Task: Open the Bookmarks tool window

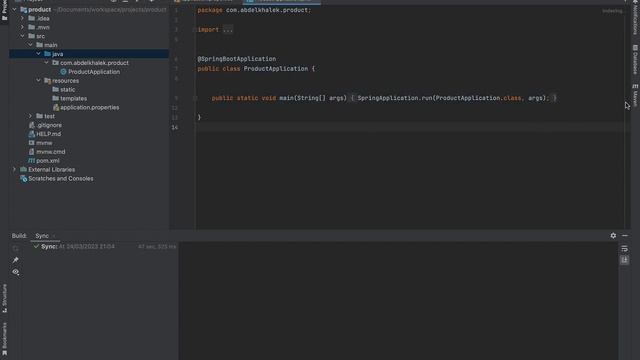Action: [x=4, y=338]
